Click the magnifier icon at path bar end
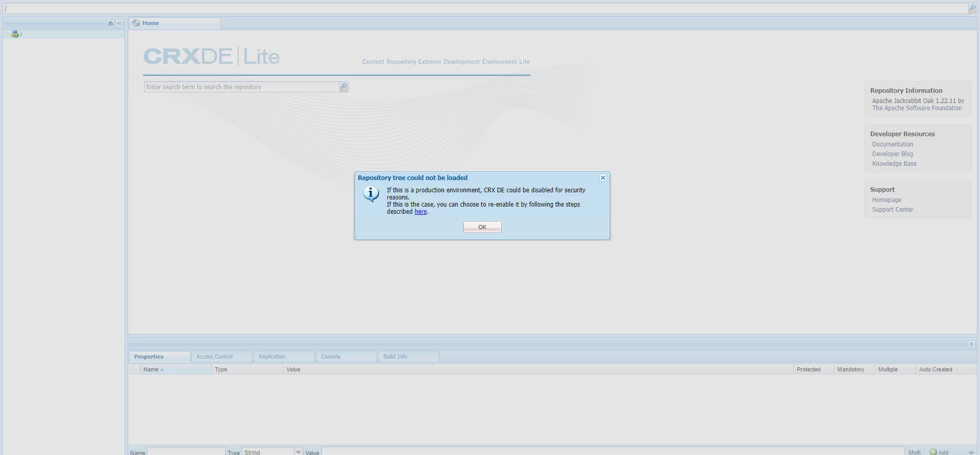 point(972,8)
